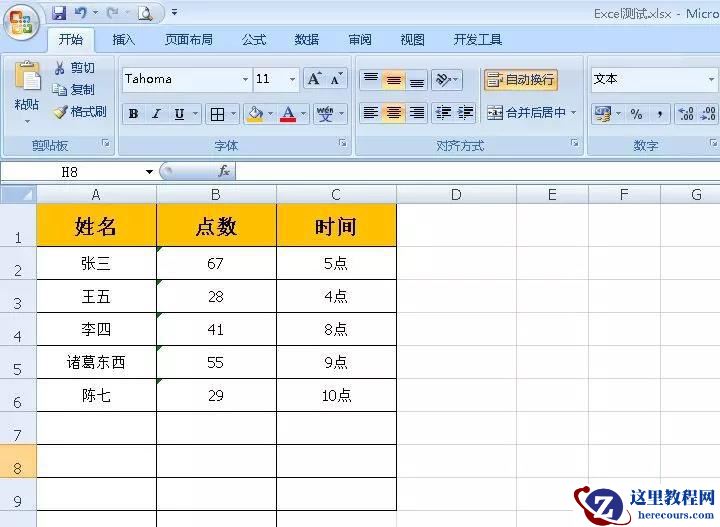
Task: Cut the selection with 剪切
Action: [74, 68]
